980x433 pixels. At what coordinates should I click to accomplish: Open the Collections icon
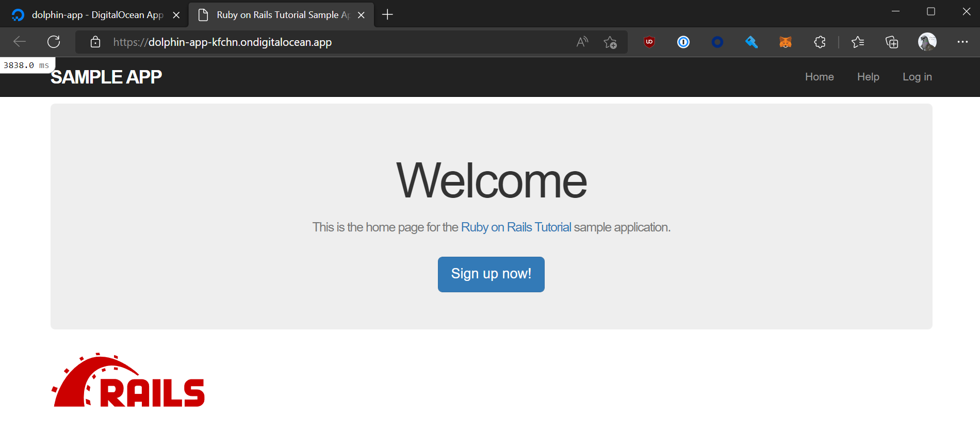pos(892,42)
